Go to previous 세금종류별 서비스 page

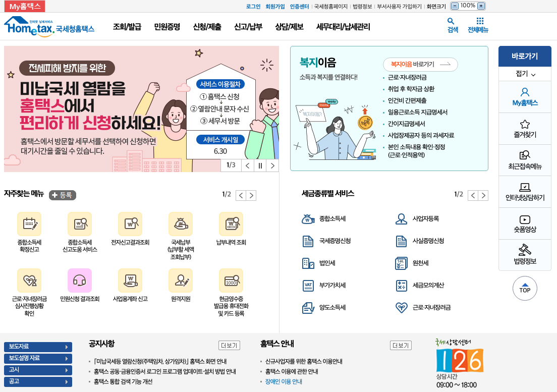(473, 195)
